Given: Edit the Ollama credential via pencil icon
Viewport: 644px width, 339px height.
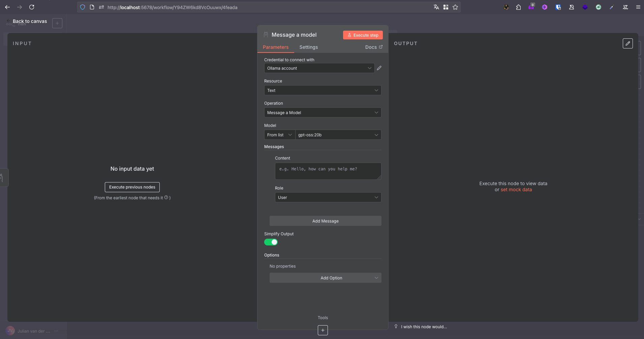Looking at the screenshot, I should point(379,68).
